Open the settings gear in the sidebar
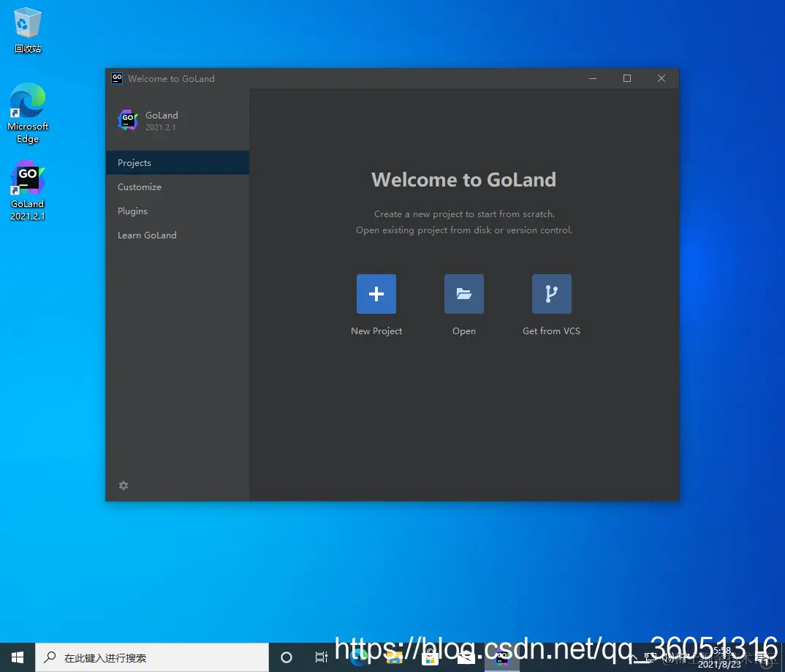Screen dimensions: 785x672 point(123,486)
